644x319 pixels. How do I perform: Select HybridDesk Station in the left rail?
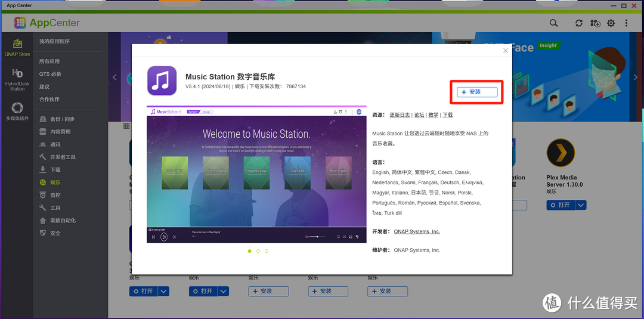pyautogui.click(x=17, y=80)
